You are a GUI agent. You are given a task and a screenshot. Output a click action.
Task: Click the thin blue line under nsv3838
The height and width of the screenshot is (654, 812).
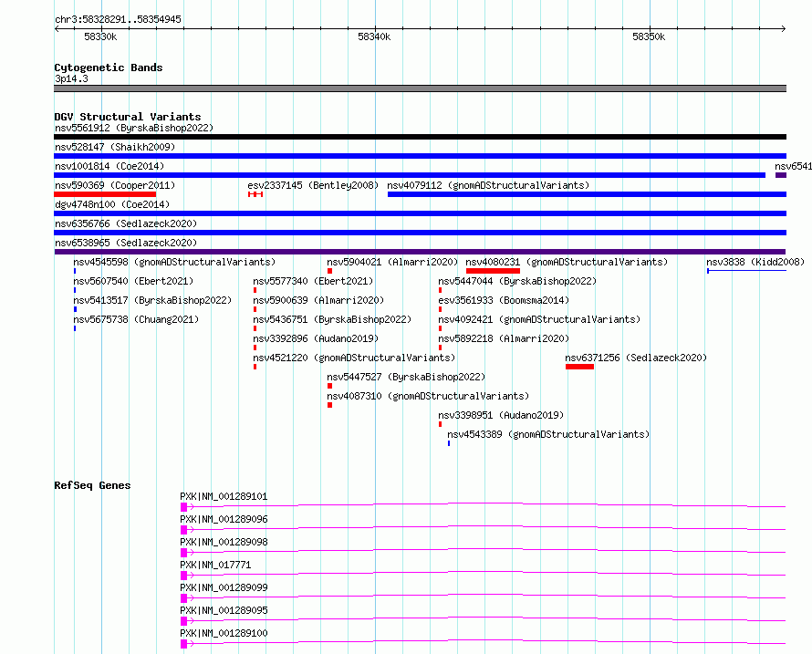[x=746, y=271]
